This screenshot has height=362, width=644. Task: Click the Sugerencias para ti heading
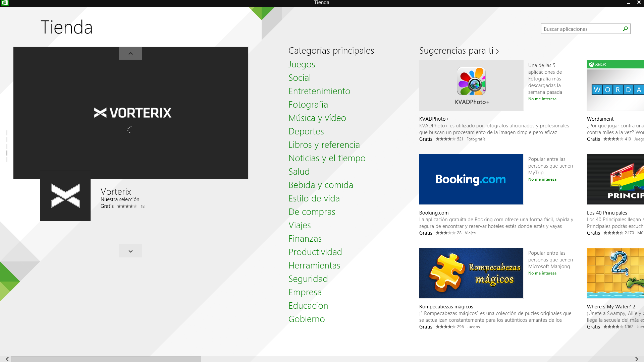coord(456,51)
